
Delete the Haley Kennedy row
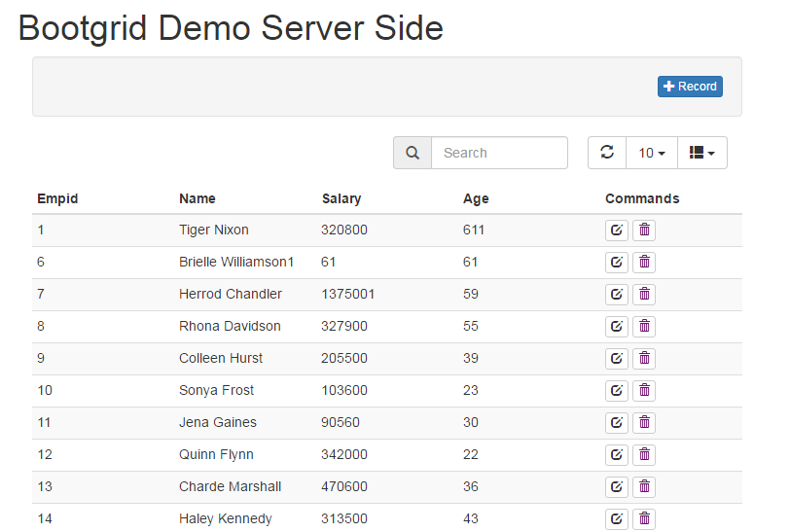pos(644,519)
